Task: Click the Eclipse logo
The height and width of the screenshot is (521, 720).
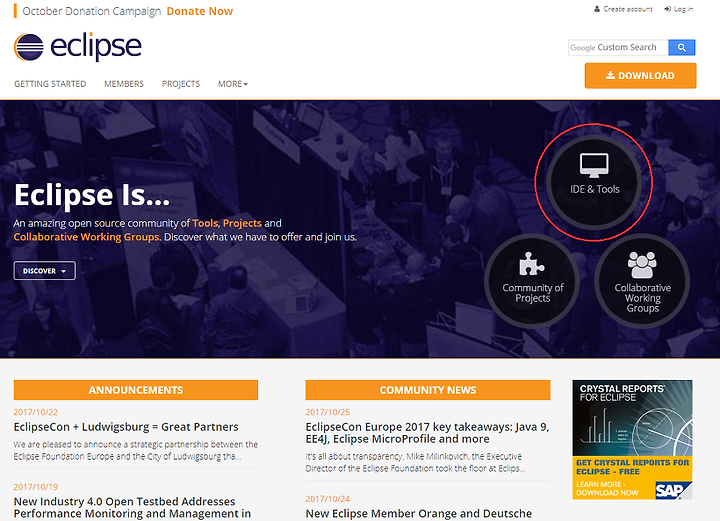Action: pos(78,47)
